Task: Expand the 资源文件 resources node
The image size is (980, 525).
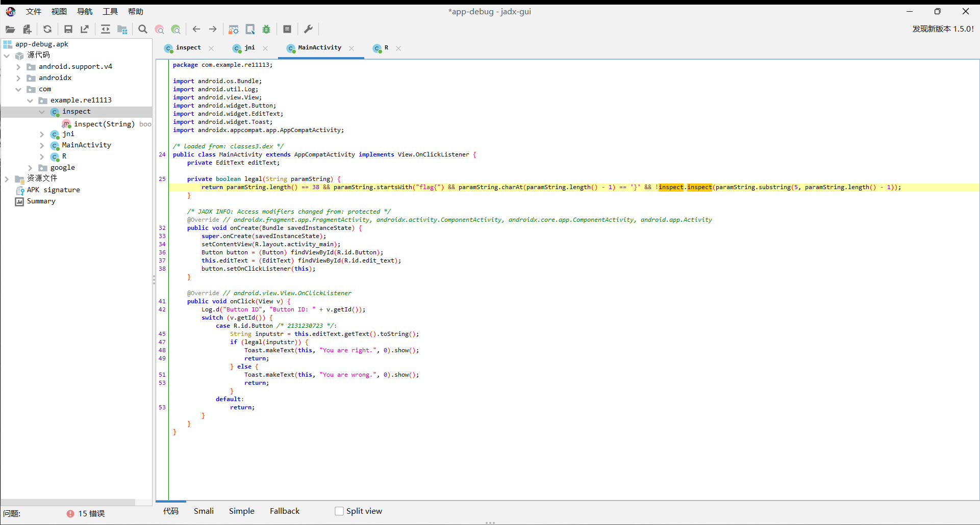Action: click(x=7, y=179)
